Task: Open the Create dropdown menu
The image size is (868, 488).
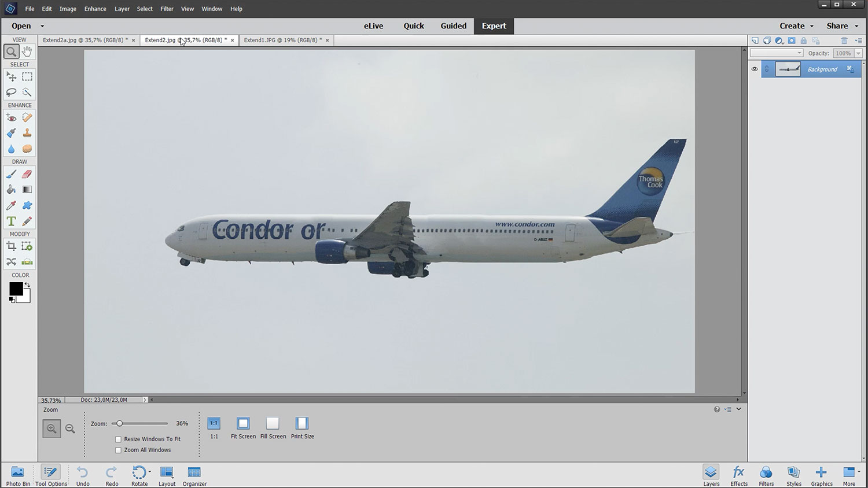Action: pos(796,26)
